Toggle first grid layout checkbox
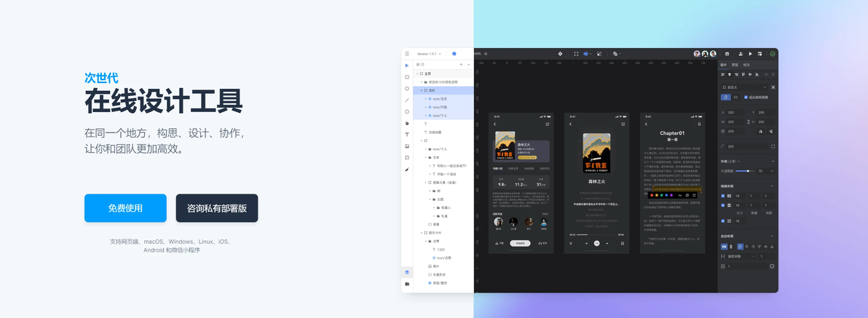The width and height of the screenshot is (868, 318). tap(723, 196)
